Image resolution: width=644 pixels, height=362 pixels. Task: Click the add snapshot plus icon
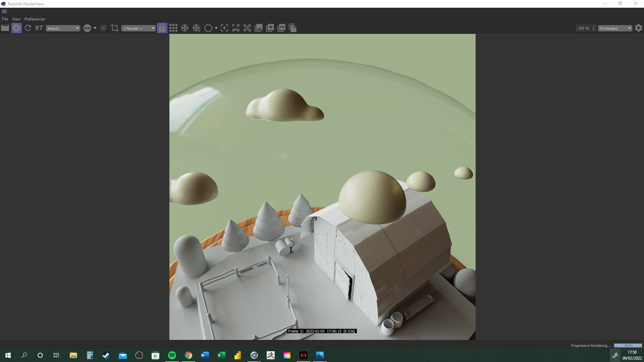click(x=270, y=28)
